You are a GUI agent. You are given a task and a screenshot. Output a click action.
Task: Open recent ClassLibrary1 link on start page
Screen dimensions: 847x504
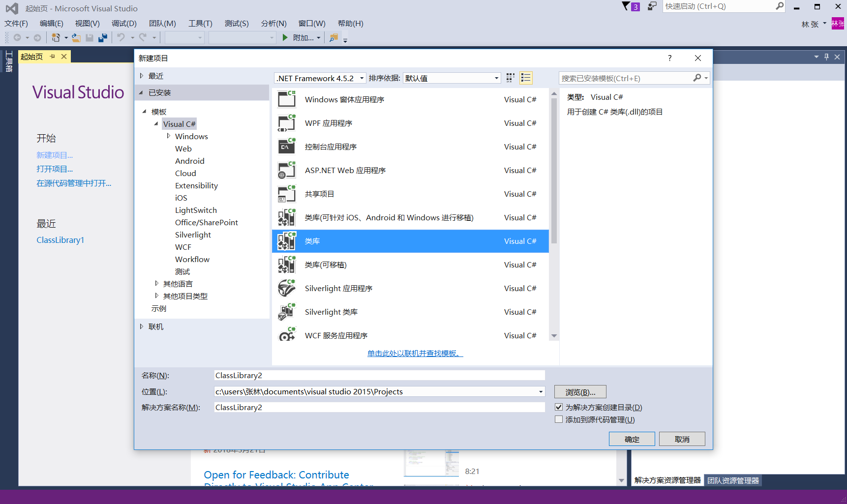click(x=60, y=240)
